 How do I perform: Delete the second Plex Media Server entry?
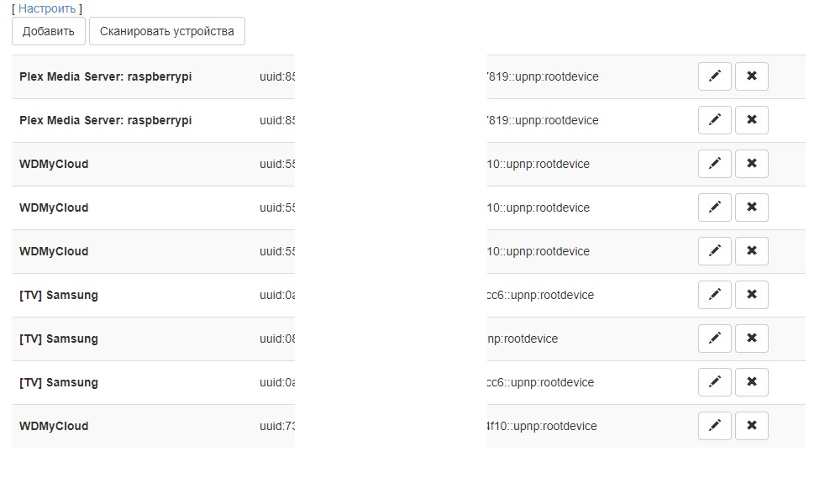point(752,120)
